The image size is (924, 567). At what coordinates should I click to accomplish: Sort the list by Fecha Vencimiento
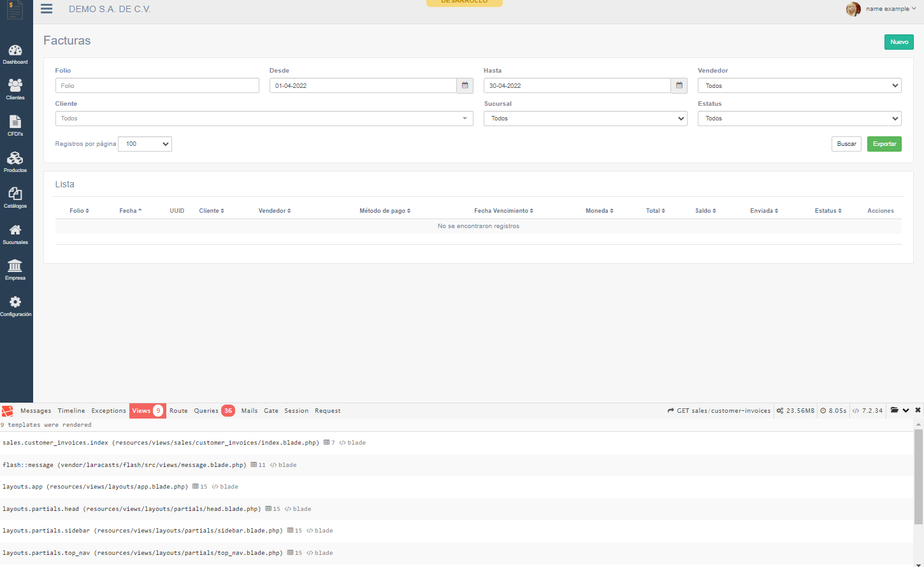click(504, 211)
